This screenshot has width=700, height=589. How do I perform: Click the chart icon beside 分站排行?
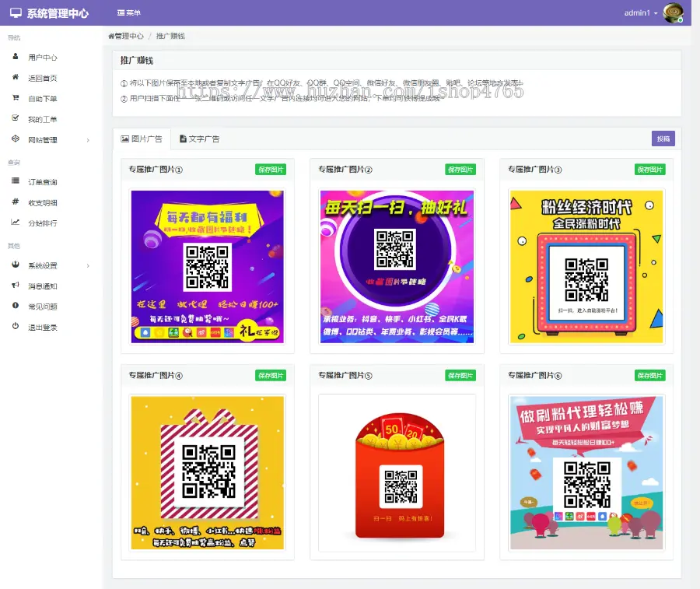click(16, 222)
